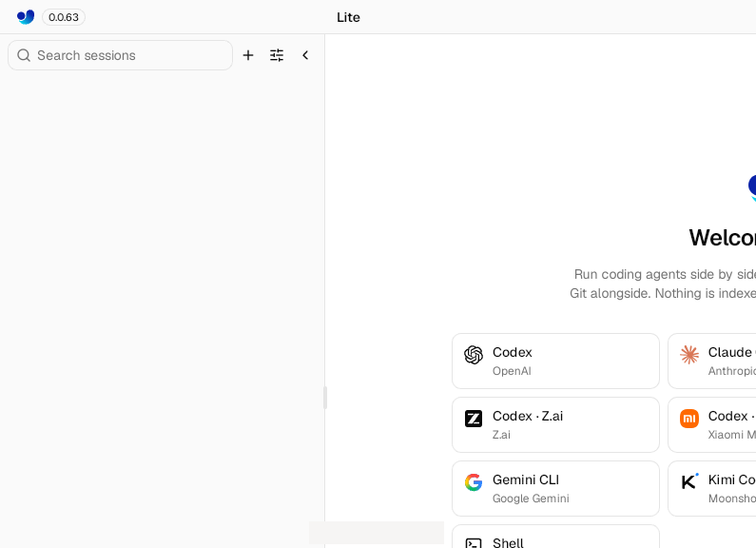Click the 0.0.63 version badge

pyautogui.click(x=64, y=17)
